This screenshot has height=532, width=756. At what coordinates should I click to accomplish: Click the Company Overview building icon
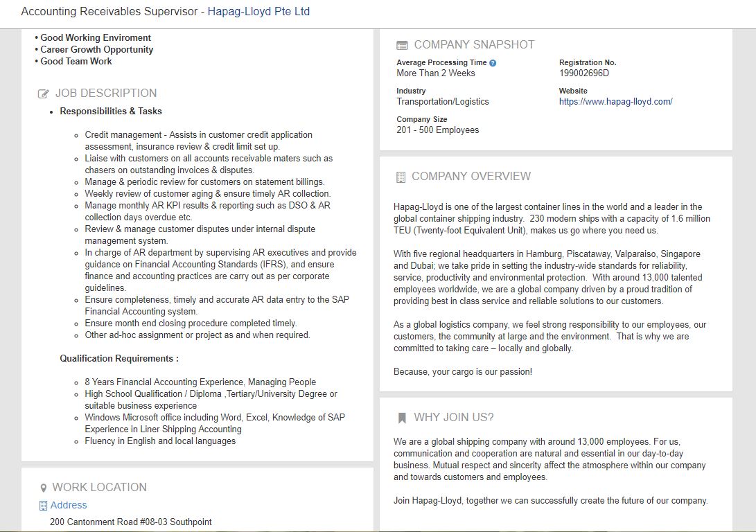401,177
